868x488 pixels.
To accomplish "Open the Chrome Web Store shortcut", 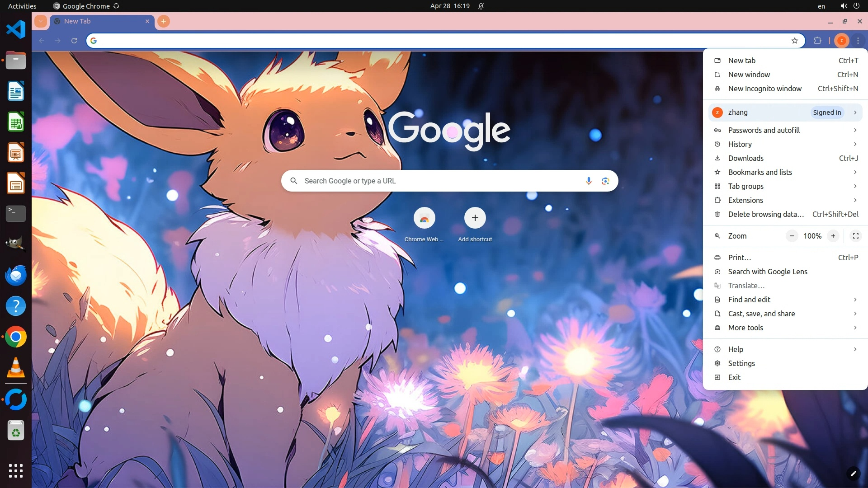I will click(424, 218).
